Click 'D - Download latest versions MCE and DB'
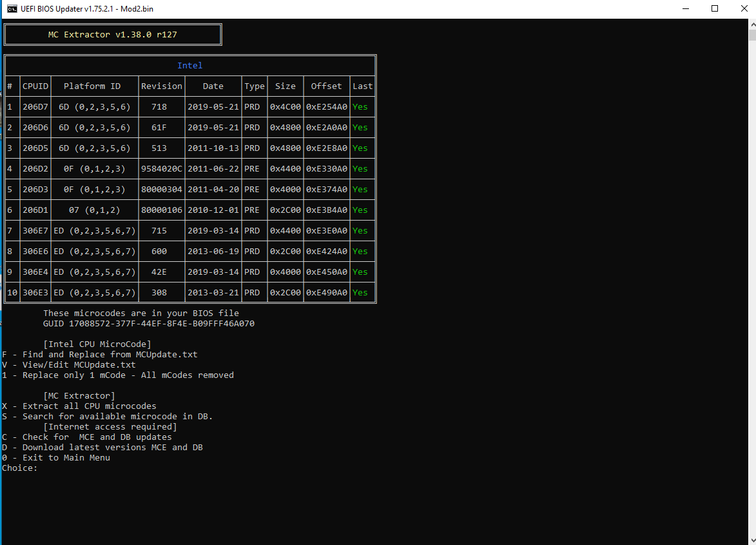 pos(102,448)
